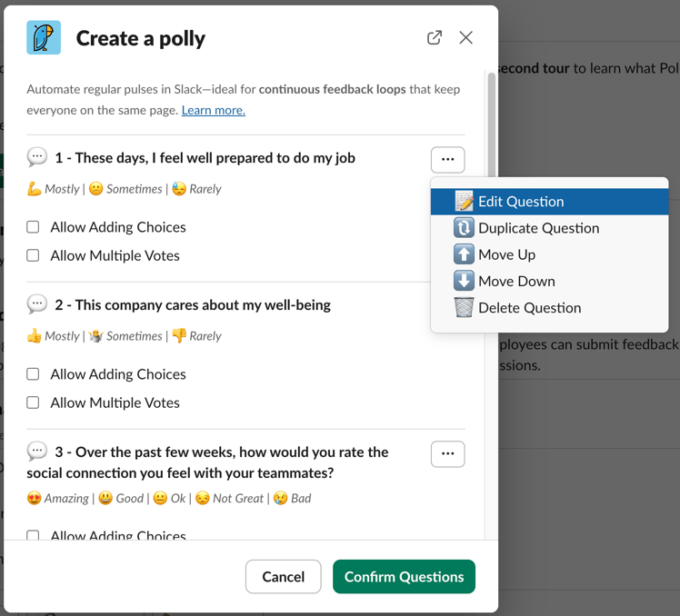680x616 pixels.
Task: Check Allow Multiple Votes for question 2
Action: click(x=33, y=402)
